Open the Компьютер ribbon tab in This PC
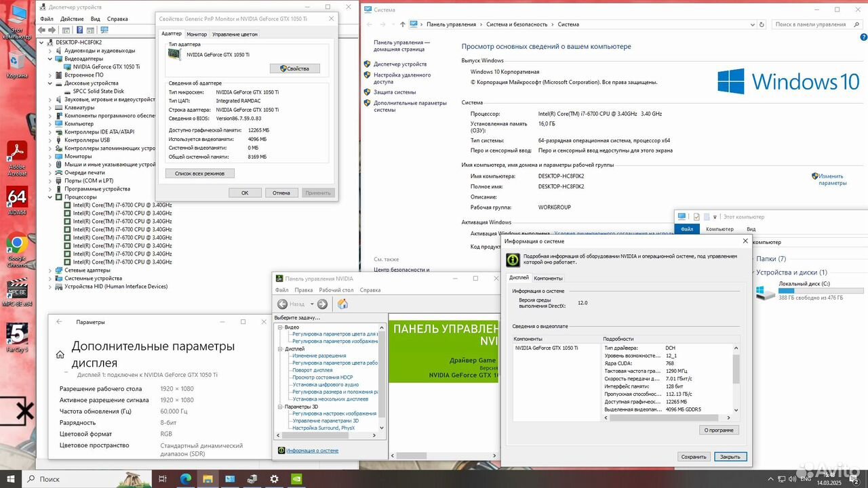Image resolution: width=868 pixels, height=488 pixels. coord(719,229)
